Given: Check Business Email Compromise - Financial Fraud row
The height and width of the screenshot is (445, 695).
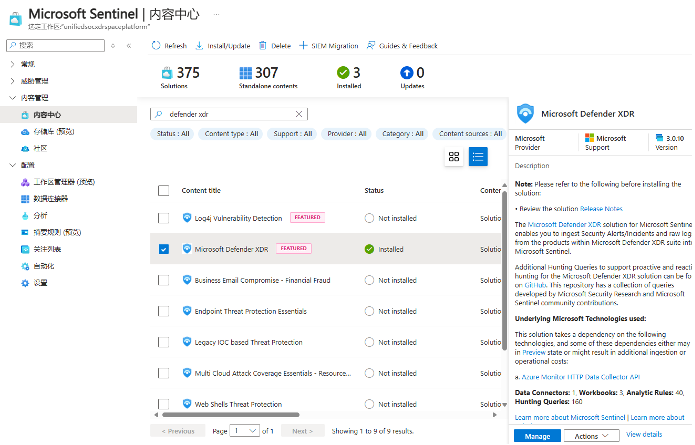Looking at the screenshot, I should (x=164, y=281).
